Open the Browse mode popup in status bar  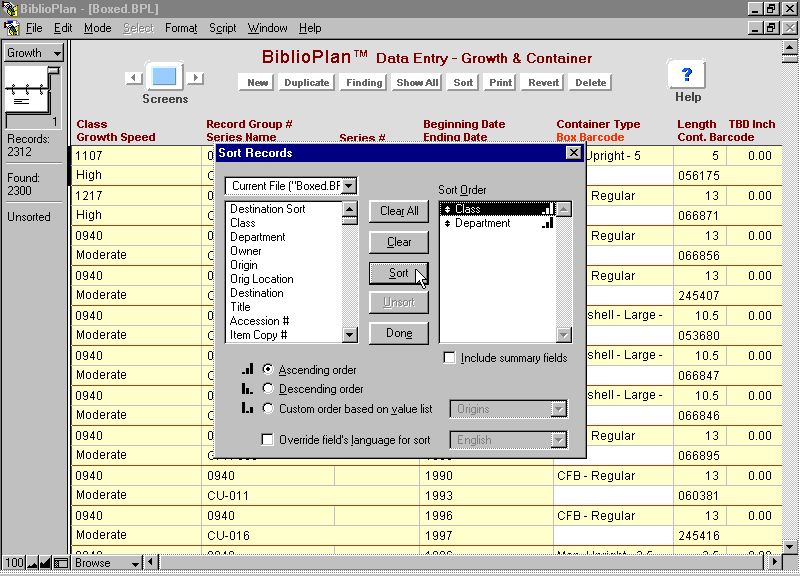tap(107, 563)
